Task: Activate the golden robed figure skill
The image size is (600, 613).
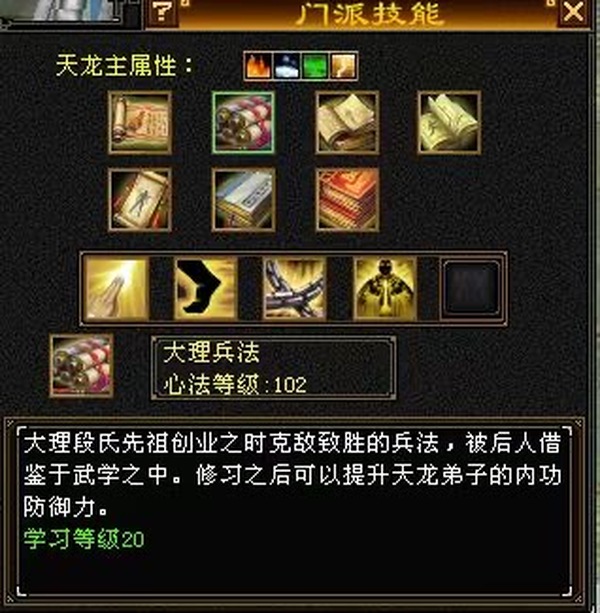Action: point(385,289)
